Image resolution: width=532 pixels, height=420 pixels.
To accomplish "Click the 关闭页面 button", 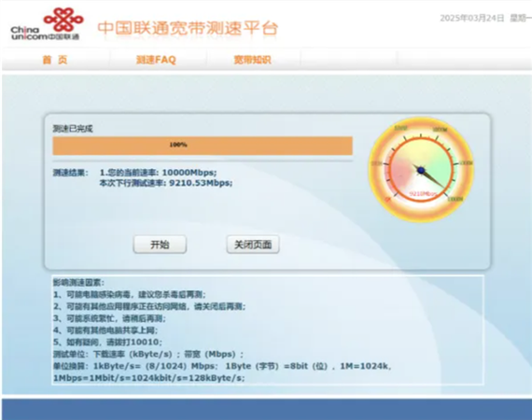I will click(253, 245).
